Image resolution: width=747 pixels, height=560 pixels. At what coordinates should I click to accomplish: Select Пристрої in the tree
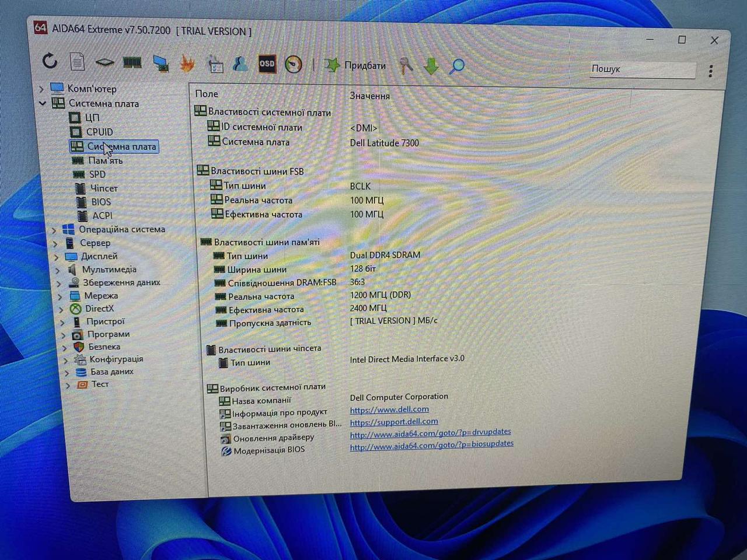pyautogui.click(x=105, y=321)
